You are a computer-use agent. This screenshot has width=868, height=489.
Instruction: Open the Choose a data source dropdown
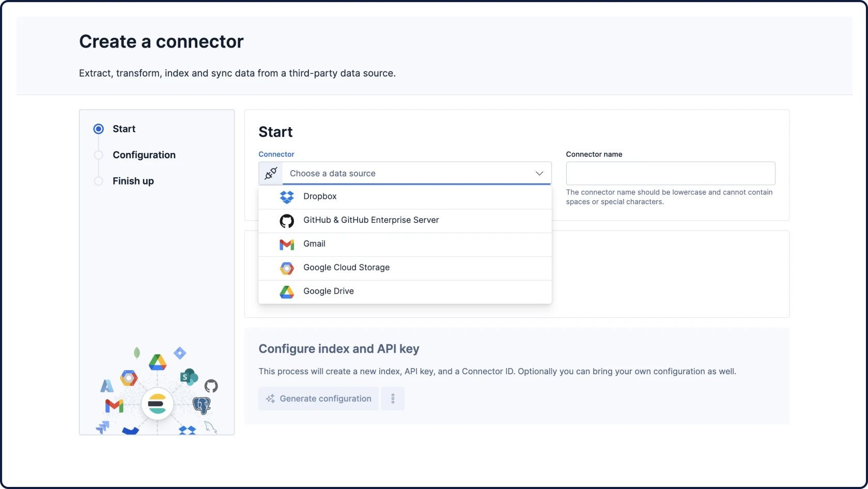click(x=405, y=173)
